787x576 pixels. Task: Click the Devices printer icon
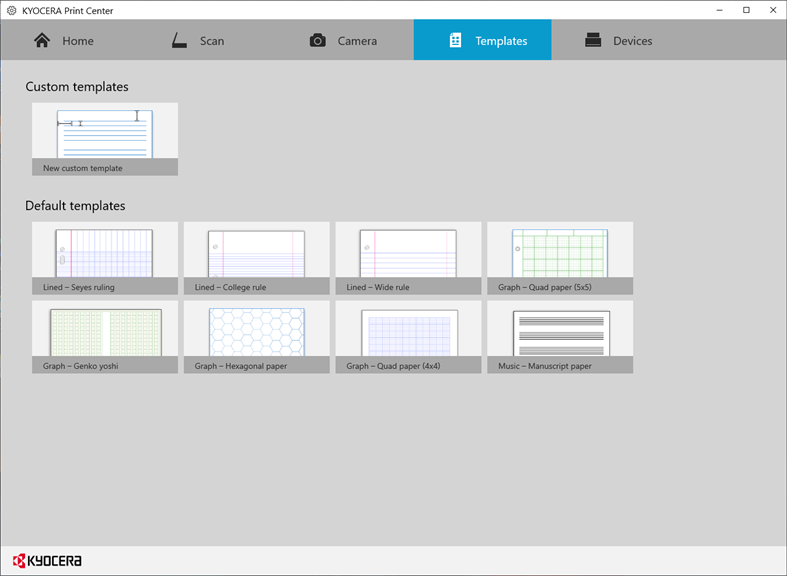593,40
